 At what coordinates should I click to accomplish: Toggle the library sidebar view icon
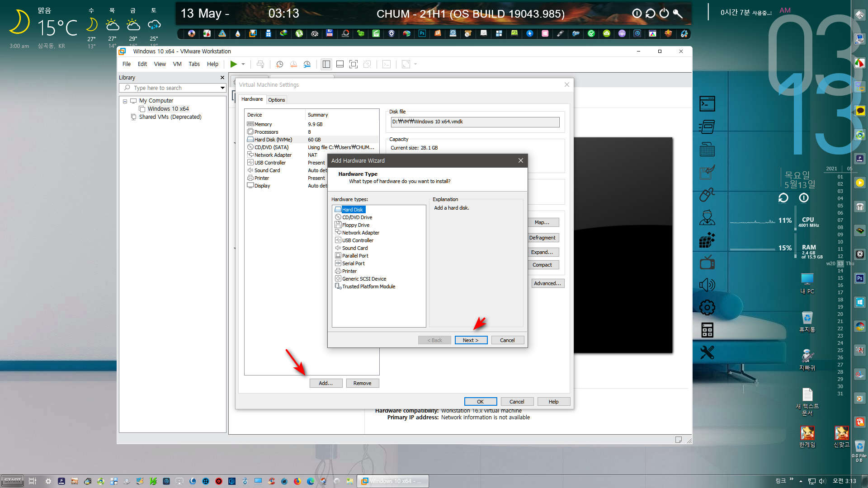point(326,64)
